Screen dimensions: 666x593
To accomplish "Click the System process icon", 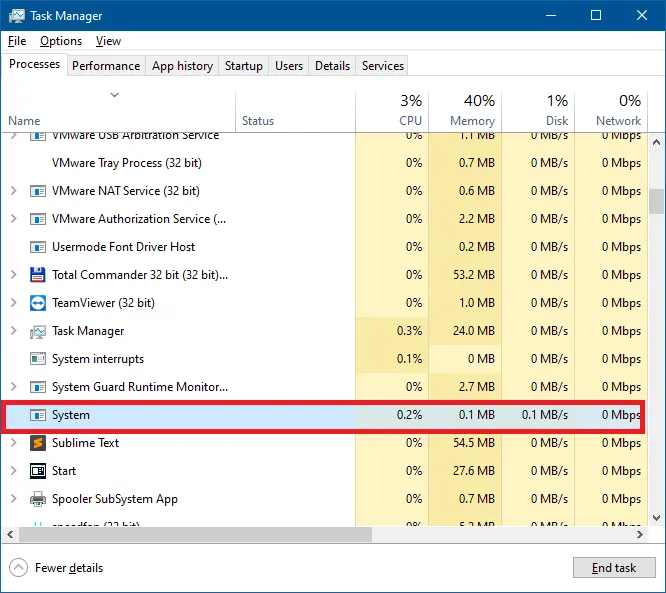I will coord(38,415).
